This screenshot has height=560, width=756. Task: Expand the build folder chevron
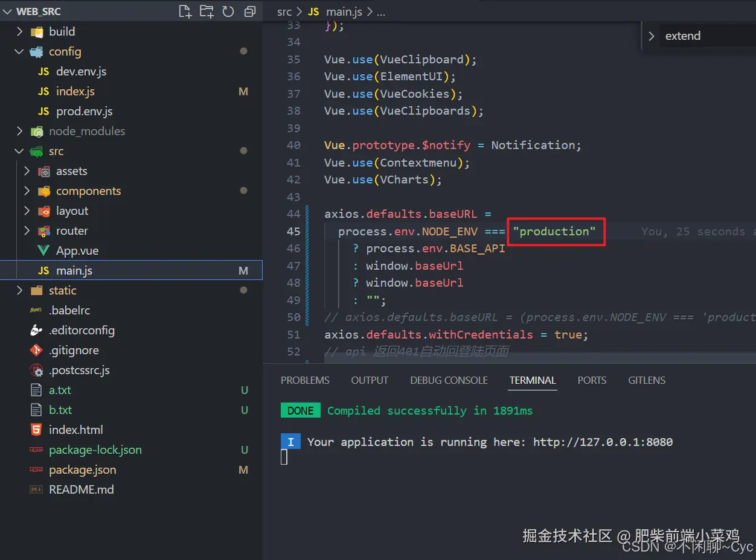coord(19,31)
